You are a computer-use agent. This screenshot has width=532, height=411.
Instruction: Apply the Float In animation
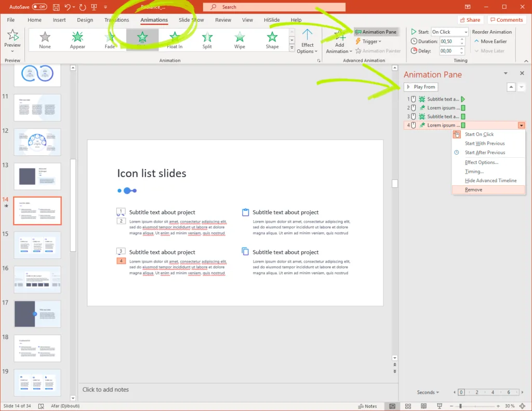tap(175, 39)
